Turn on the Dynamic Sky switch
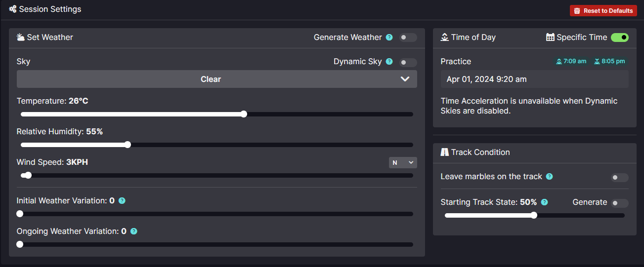Screen dimensions: 644x267 point(408,62)
